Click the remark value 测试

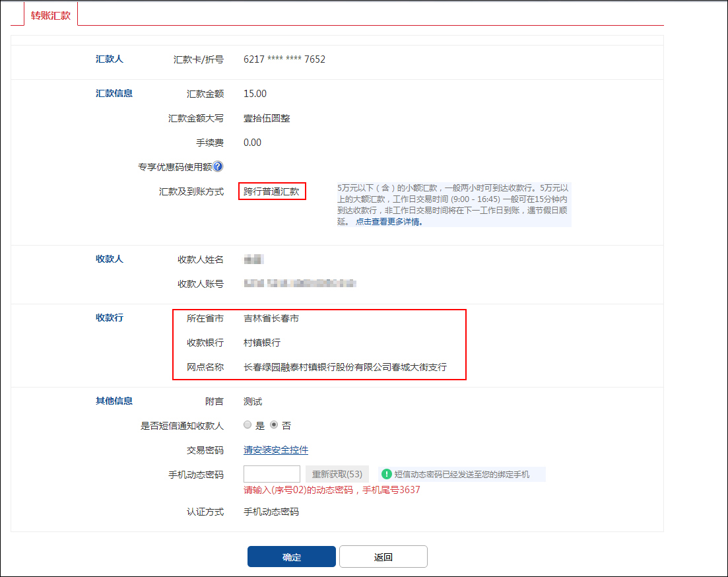[253, 401]
